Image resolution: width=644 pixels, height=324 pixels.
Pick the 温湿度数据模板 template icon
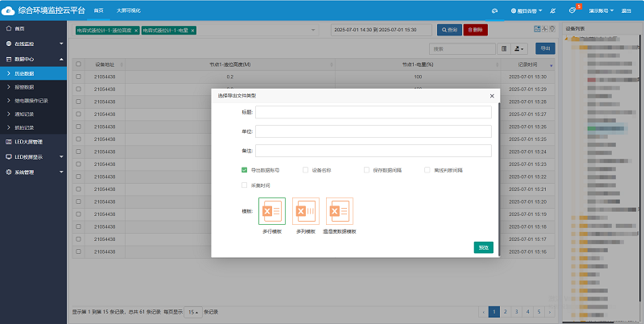click(339, 211)
